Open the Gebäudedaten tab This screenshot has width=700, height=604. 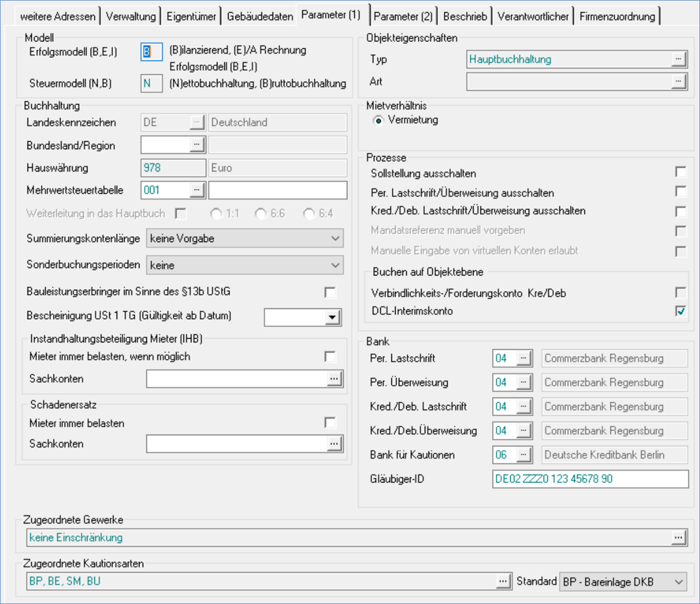259,16
